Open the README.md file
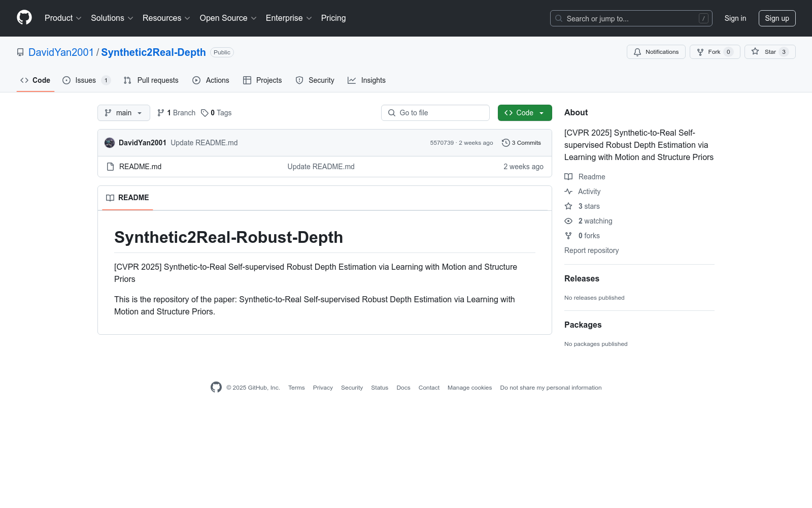The width and height of the screenshot is (812, 508). (x=140, y=167)
